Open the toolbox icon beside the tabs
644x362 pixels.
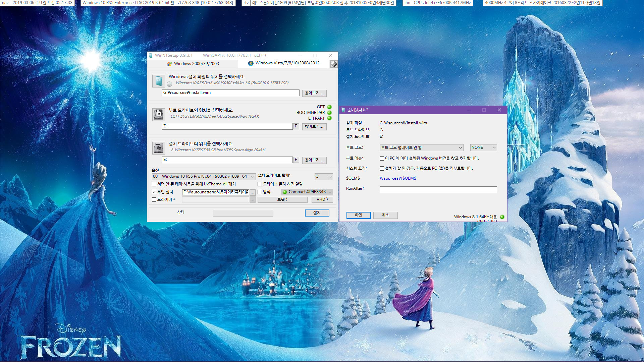[x=334, y=64]
